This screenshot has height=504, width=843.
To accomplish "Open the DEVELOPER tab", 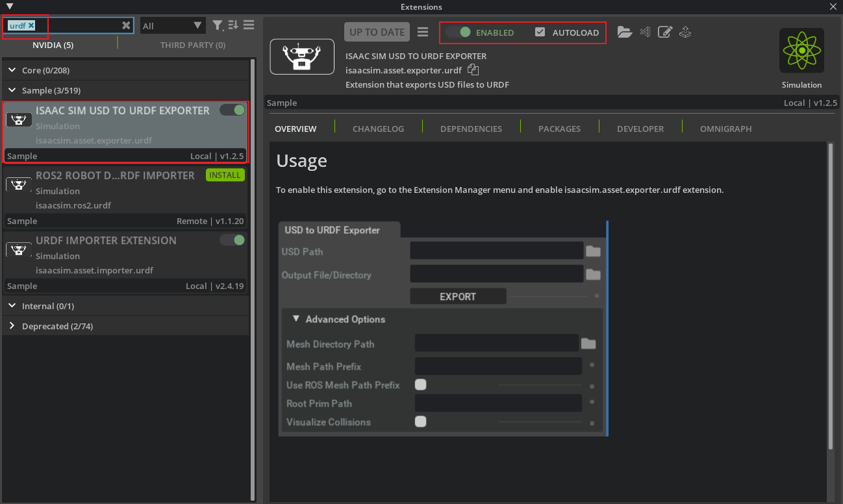I will (x=640, y=129).
